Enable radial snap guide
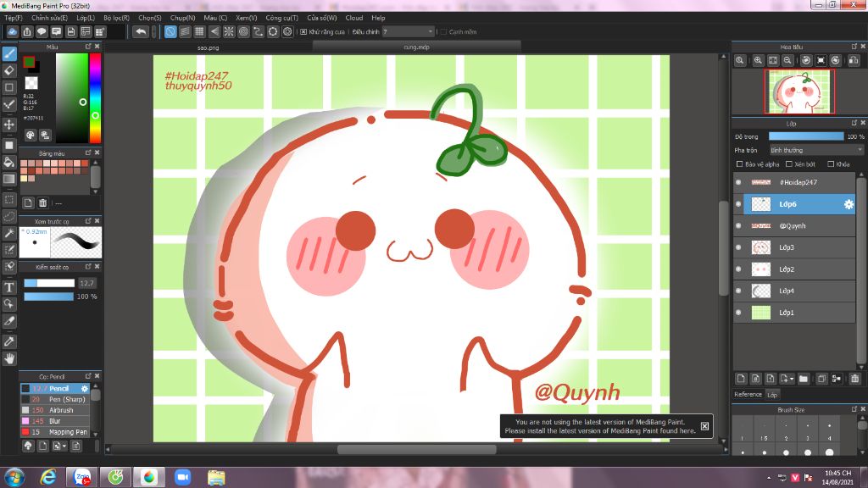The height and width of the screenshot is (488, 868). coord(229,32)
